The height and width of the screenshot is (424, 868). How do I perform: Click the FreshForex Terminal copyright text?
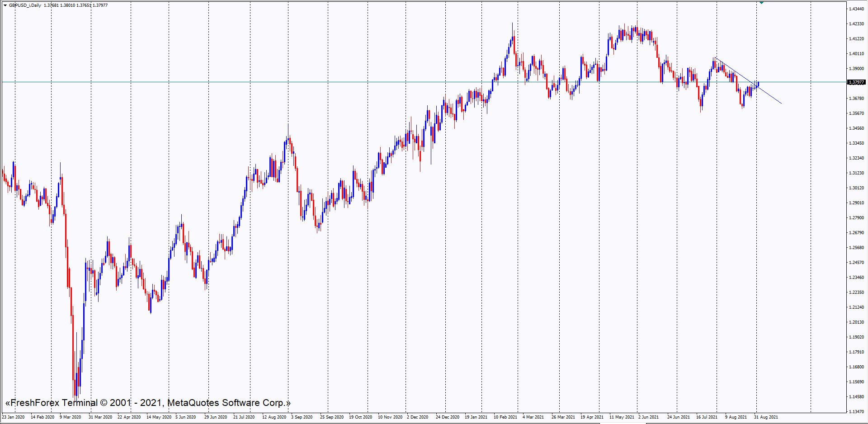point(147,403)
